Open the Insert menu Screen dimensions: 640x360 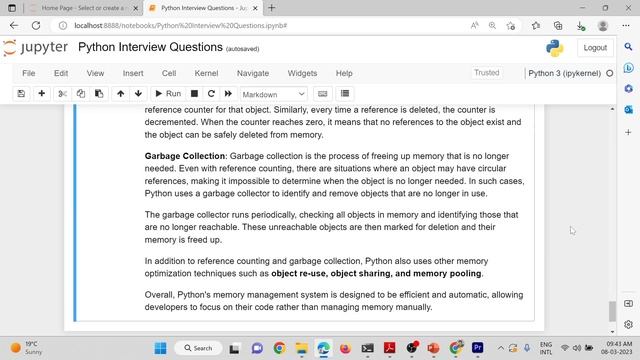133,73
